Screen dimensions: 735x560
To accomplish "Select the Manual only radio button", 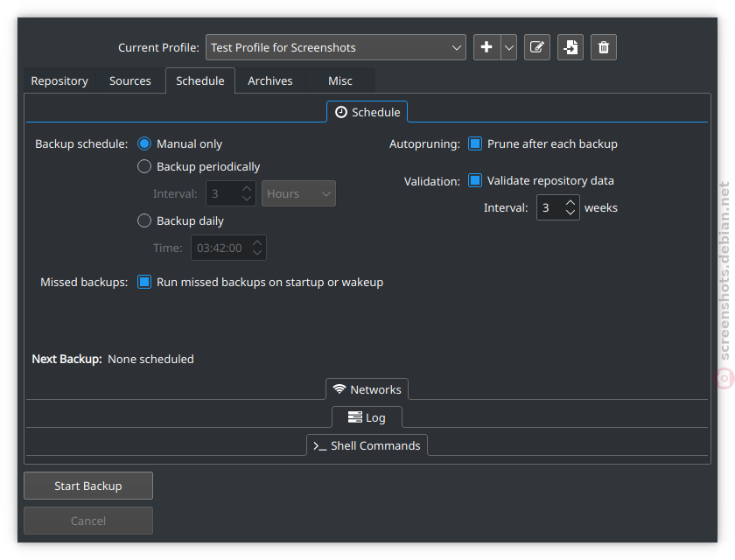I will 145,143.
